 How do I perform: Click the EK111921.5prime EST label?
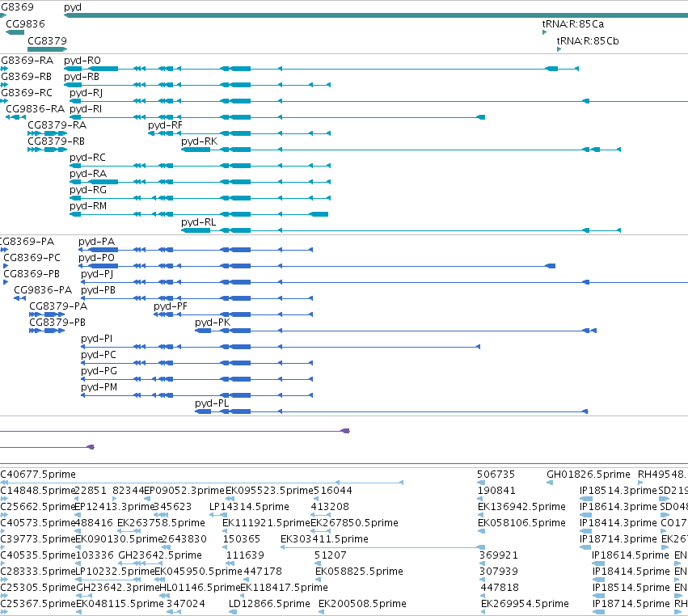(266, 523)
